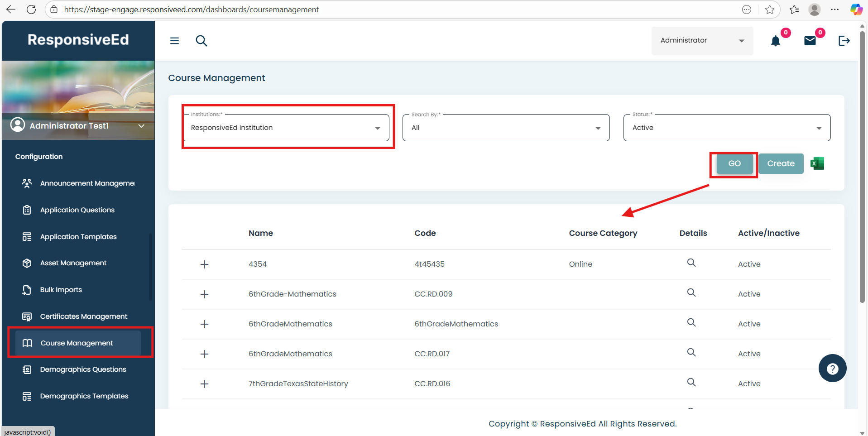Open the Status dropdown
868x436 pixels.
tap(726, 128)
